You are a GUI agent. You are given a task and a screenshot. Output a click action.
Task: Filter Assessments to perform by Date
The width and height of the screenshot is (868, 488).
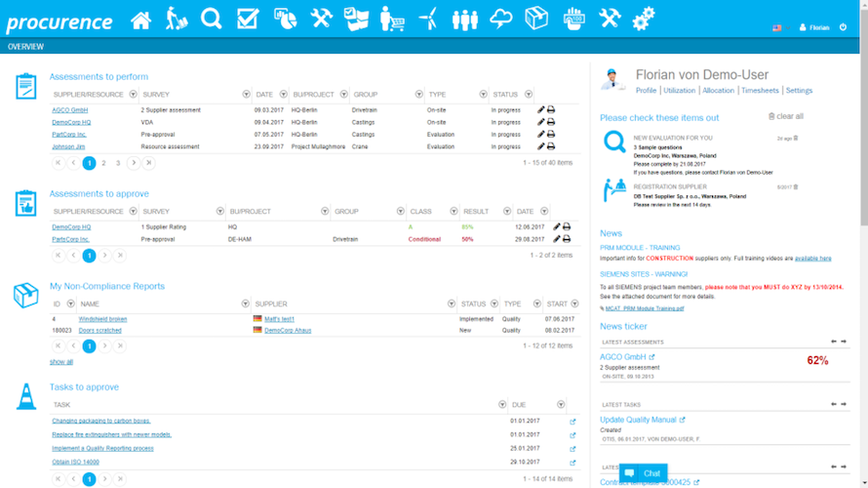pyautogui.click(x=283, y=94)
